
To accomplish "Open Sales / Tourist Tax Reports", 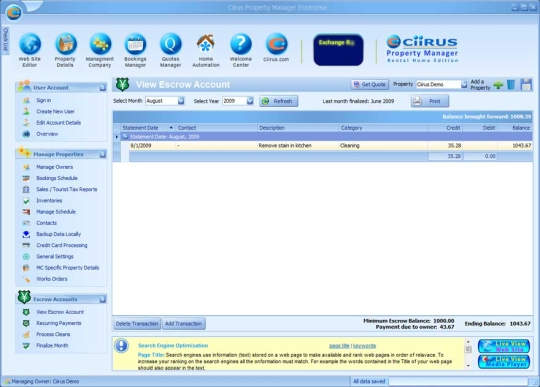I will pos(67,189).
